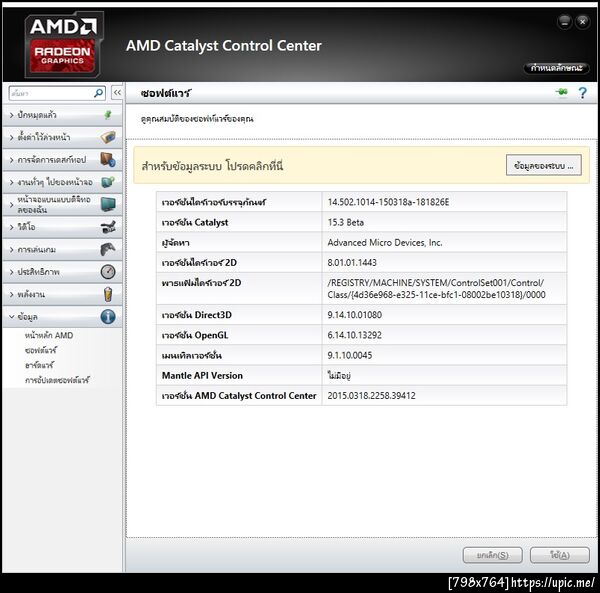600x593 pixels.
Task: Click the driver packaging version 14.502.1014-150318a-181826E
Action: 388,202
